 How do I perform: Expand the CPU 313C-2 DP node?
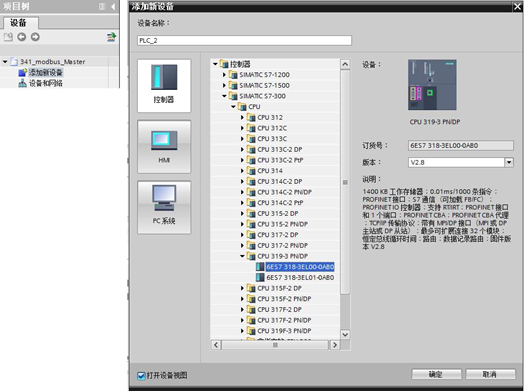pos(243,149)
